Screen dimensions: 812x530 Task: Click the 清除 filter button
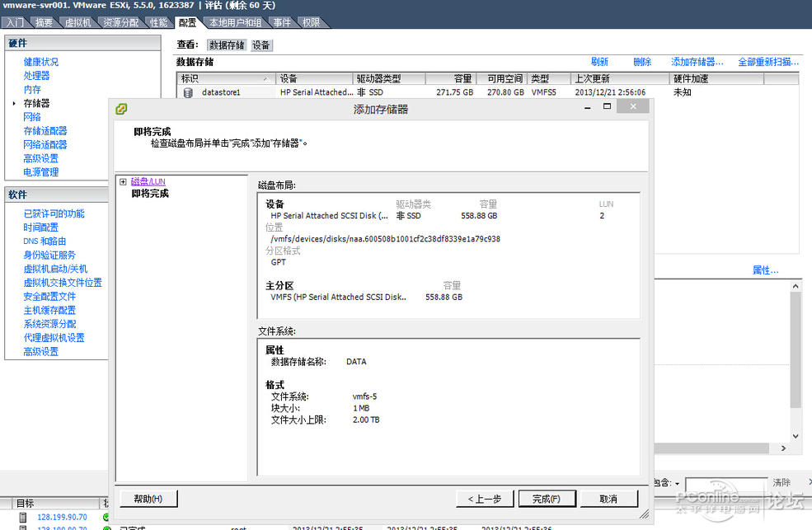coord(781,483)
